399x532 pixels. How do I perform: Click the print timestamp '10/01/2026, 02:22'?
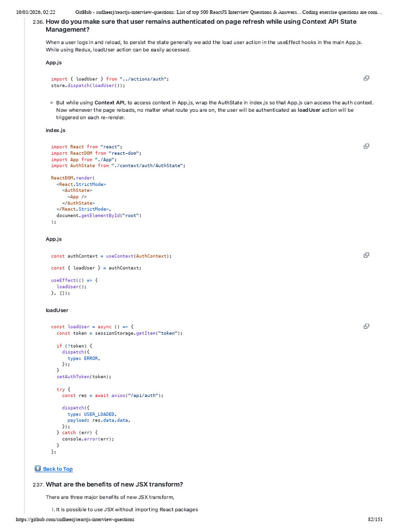pyautogui.click(x=36, y=12)
